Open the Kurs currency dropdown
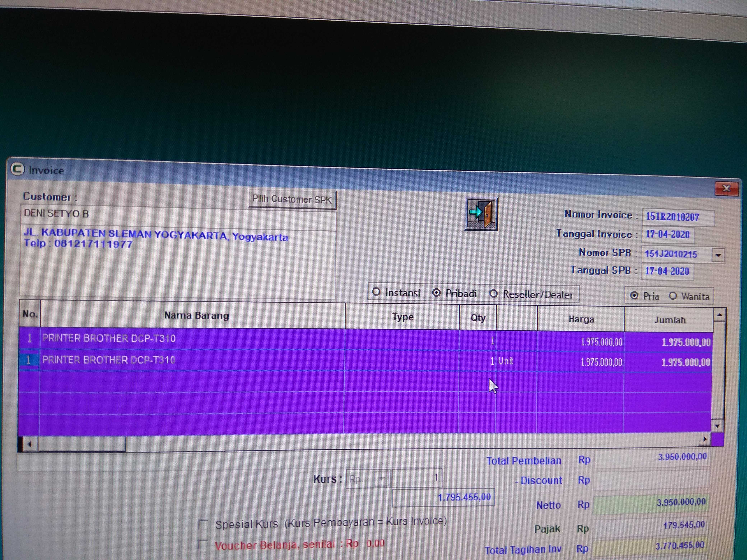Viewport: 747px width, 560px height. point(382,479)
